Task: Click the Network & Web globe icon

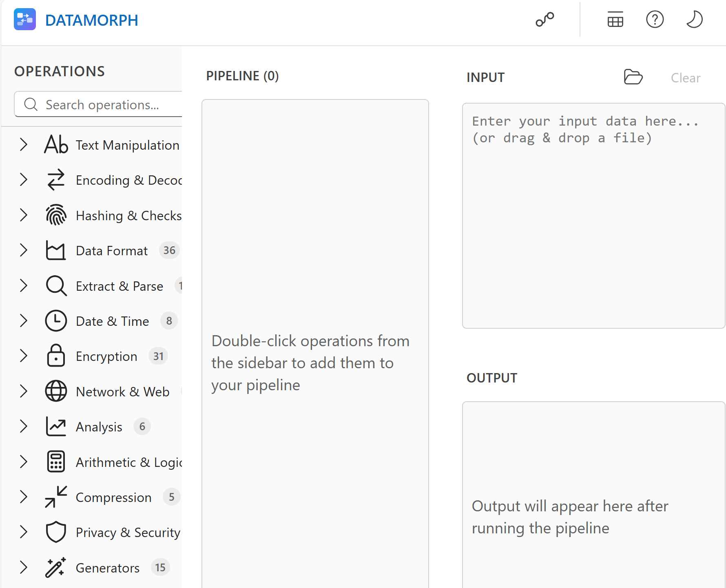Action: (56, 391)
